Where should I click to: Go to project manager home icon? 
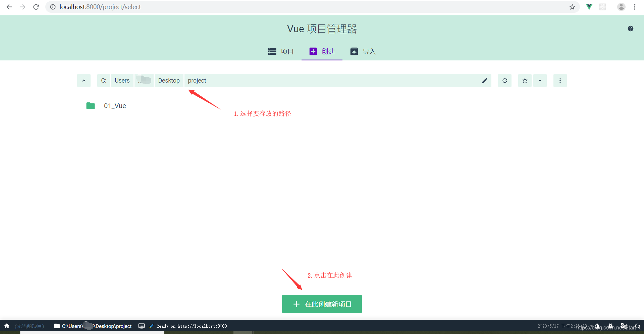pos(7,326)
